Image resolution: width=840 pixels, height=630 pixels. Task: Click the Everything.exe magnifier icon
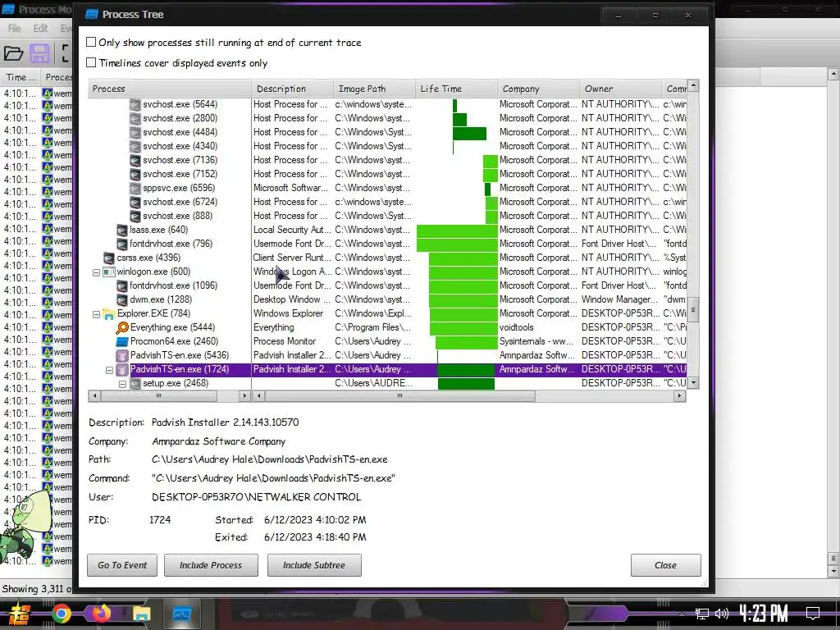122,327
